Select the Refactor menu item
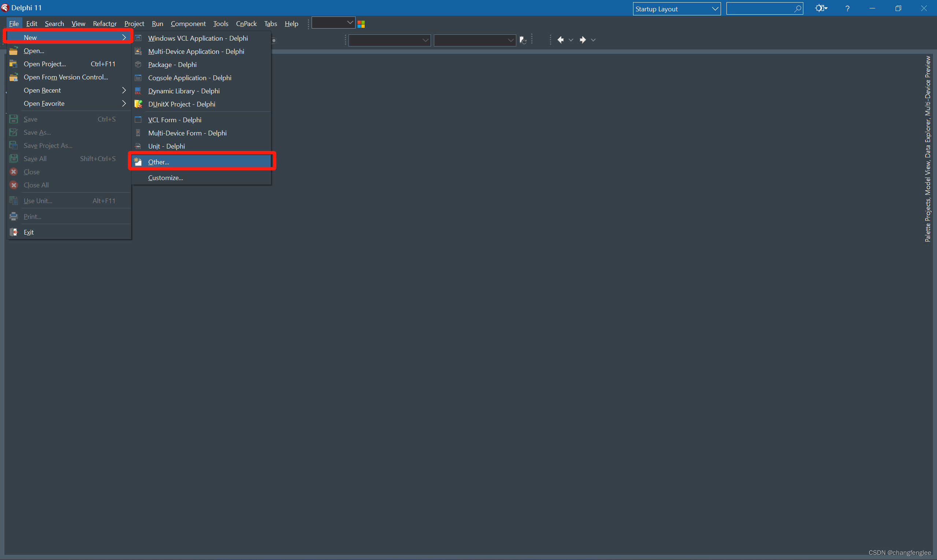The height and width of the screenshot is (560, 937). 105,23
